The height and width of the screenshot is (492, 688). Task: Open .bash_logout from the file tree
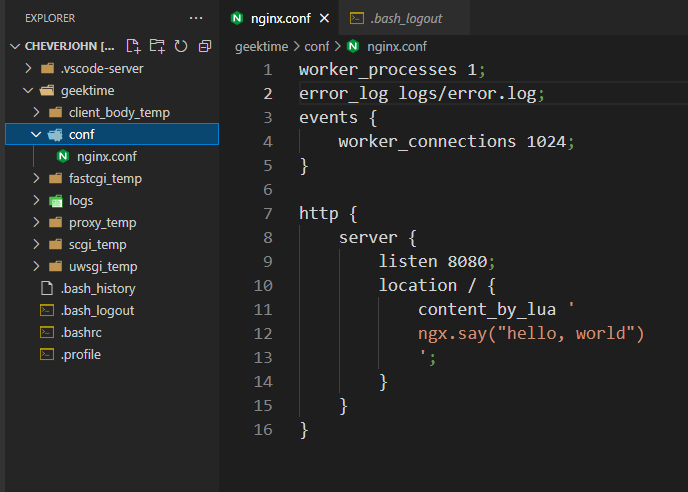point(97,310)
